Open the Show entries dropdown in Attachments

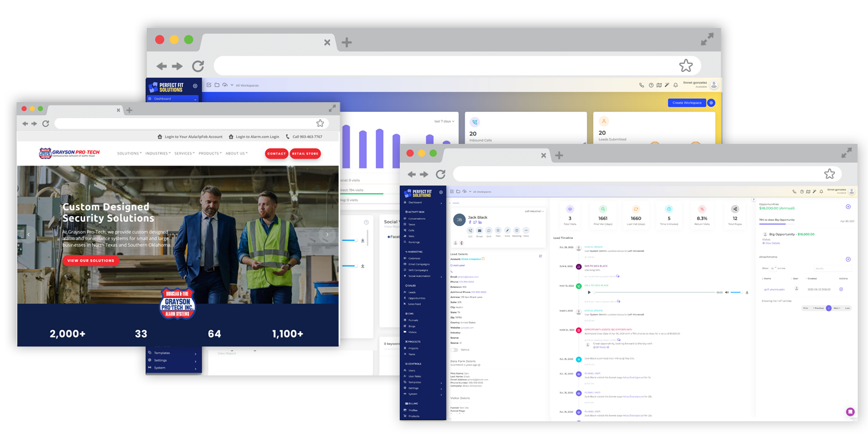(774, 268)
